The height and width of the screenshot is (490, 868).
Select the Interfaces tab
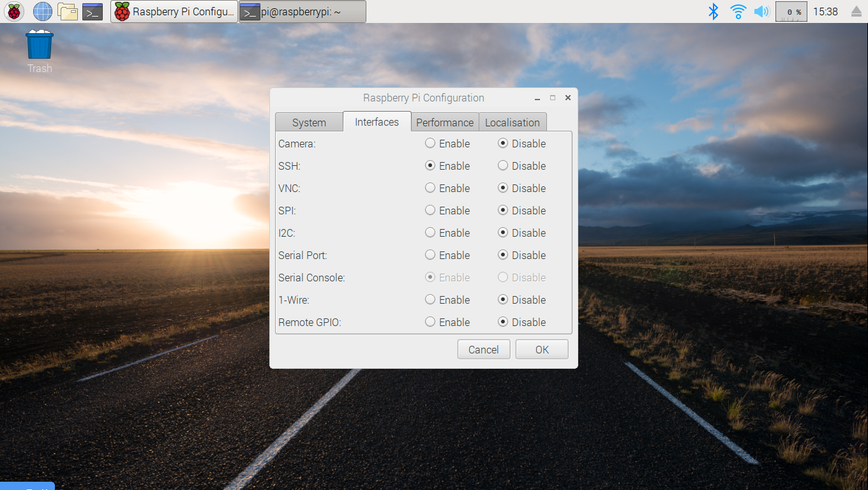pyautogui.click(x=377, y=122)
